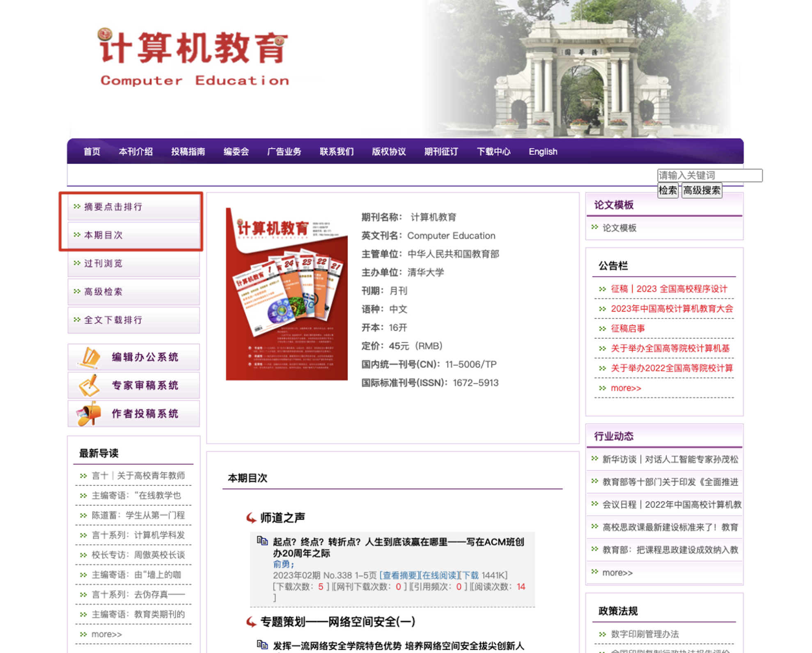Screen dimensions: 812x653
Task: Click 下载 link for the first article
Action: pyautogui.click(x=471, y=575)
